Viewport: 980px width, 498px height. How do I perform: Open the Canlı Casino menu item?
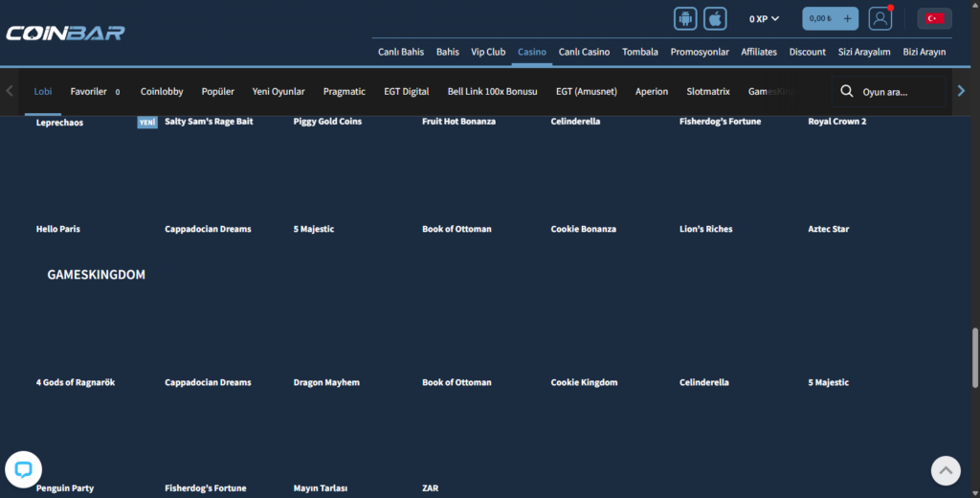pyautogui.click(x=584, y=52)
